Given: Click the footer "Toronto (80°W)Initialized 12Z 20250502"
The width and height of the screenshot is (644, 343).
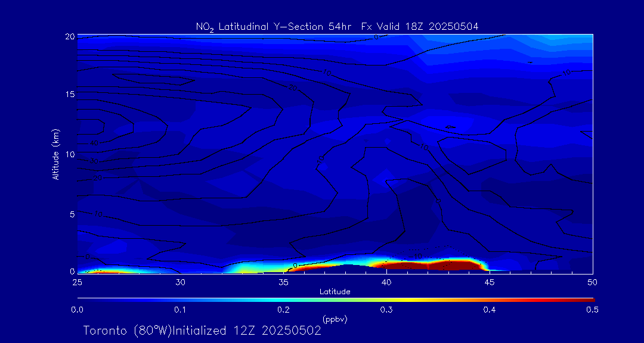Looking at the screenshot, I should click(x=203, y=330).
